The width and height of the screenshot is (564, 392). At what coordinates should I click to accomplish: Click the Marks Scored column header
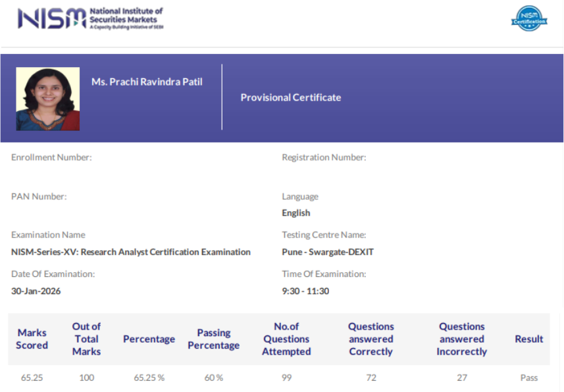point(32,339)
